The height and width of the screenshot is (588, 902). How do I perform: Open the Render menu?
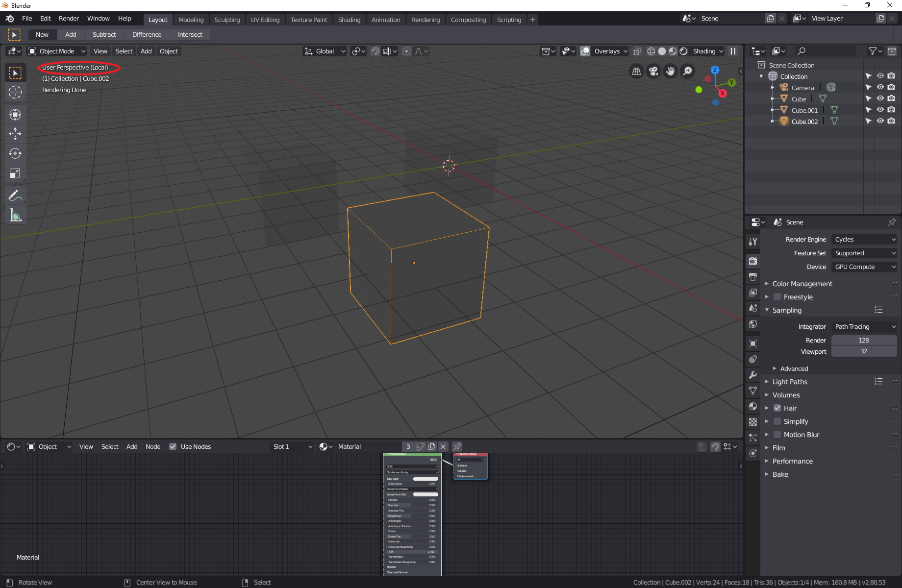point(69,18)
